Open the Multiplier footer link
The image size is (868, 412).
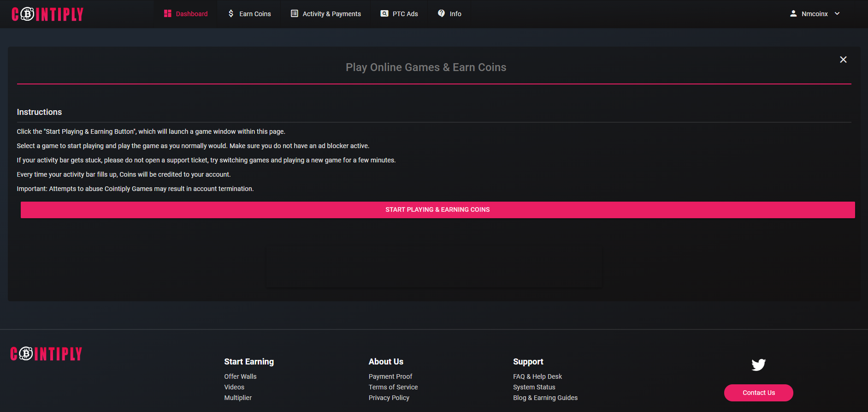238,398
